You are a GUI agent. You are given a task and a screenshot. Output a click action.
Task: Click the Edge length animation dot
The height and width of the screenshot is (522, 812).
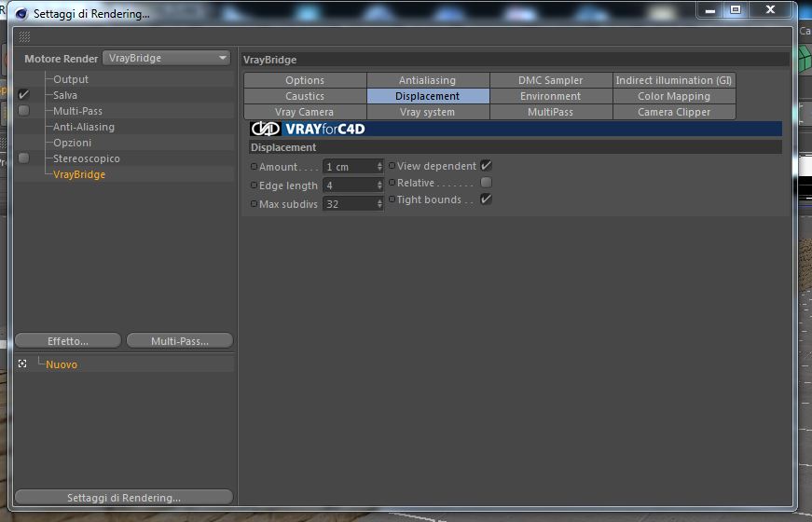[254, 185]
